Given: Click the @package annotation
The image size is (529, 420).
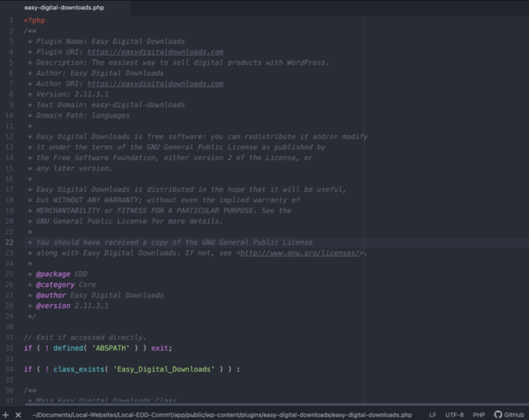Looking at the screenshot, I should pos(53,274).
